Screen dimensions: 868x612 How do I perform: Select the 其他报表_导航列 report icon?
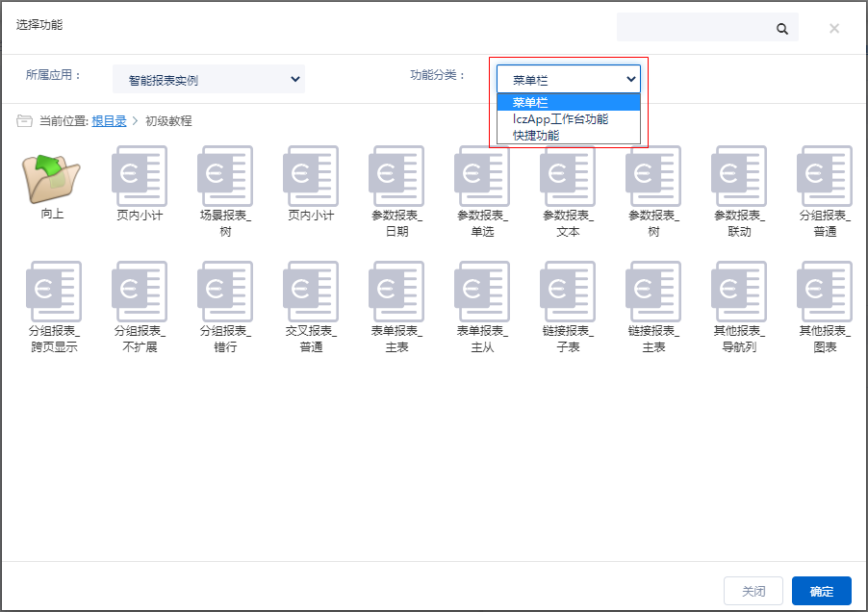click(739, 292)
